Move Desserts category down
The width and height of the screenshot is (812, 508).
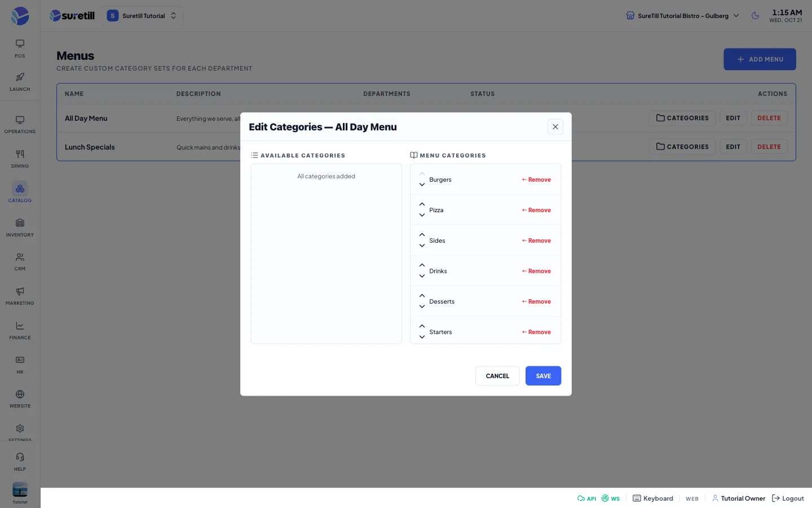(x=422, y=306)
